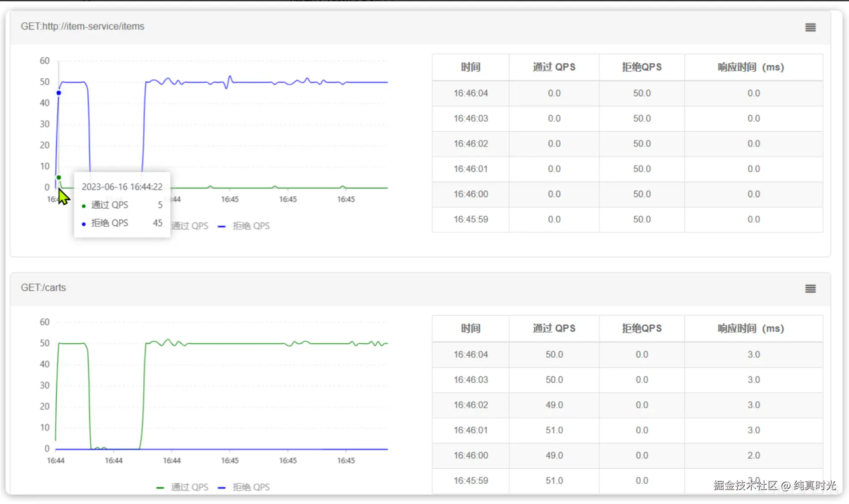The height and width of the screenshot is (504, 849).
Task: Click the 通过 QPS column header in items table
Action: [x=554, y=67]
